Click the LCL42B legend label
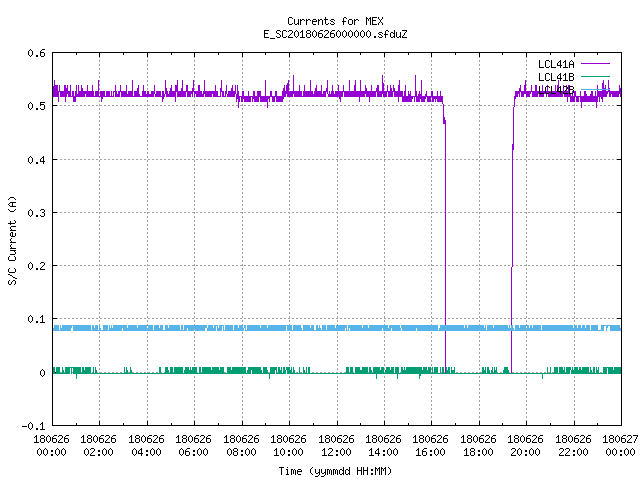 tap(556, 90)
